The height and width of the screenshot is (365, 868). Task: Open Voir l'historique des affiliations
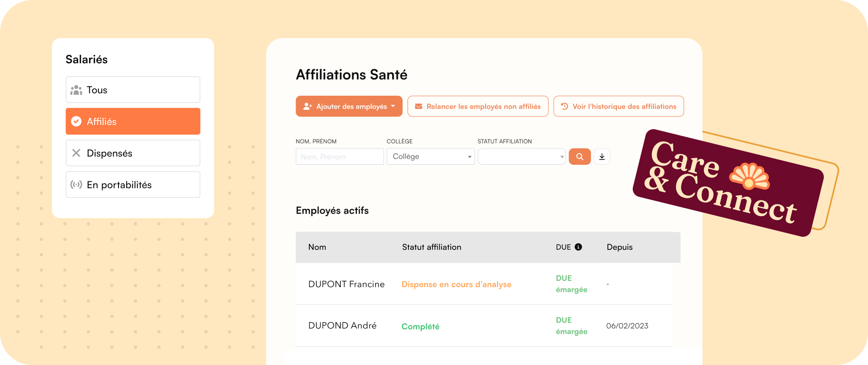click(619, 106)
